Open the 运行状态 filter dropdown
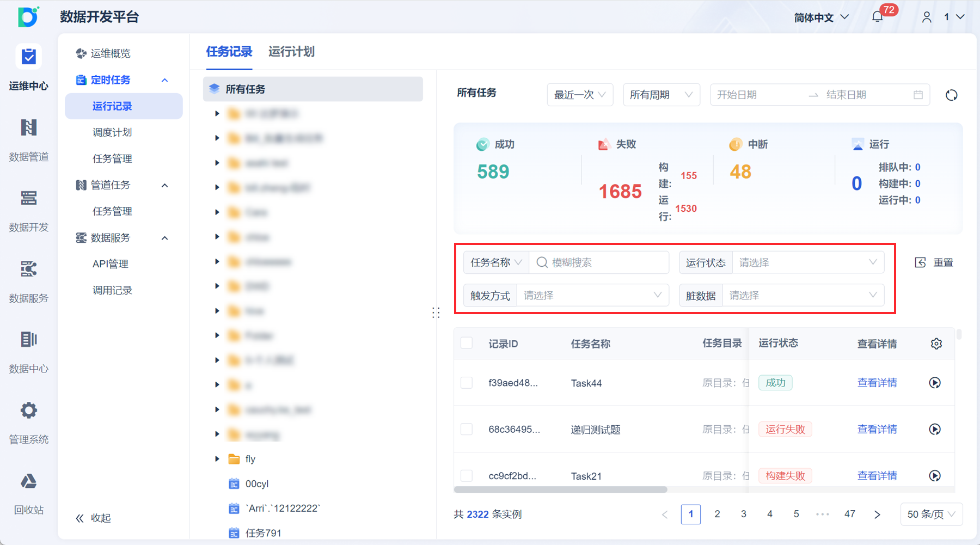Screen dimensions: 980x545 pos(807,262)
